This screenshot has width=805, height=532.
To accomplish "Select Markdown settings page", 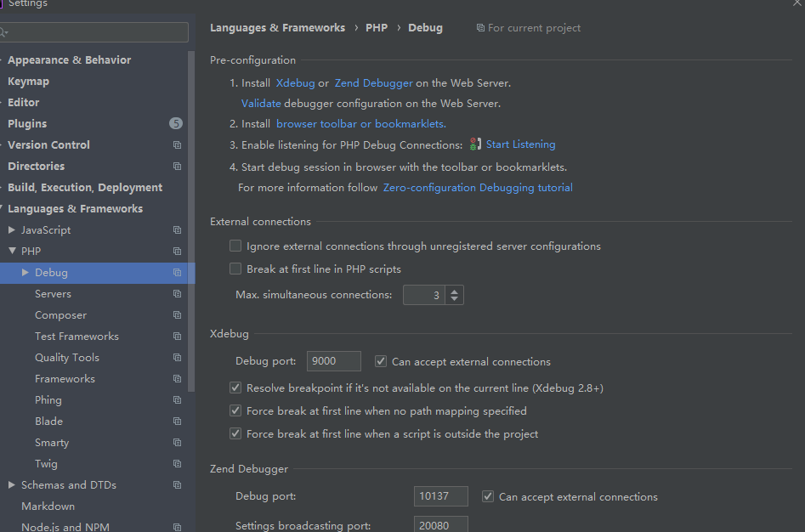I will point(48,507).
